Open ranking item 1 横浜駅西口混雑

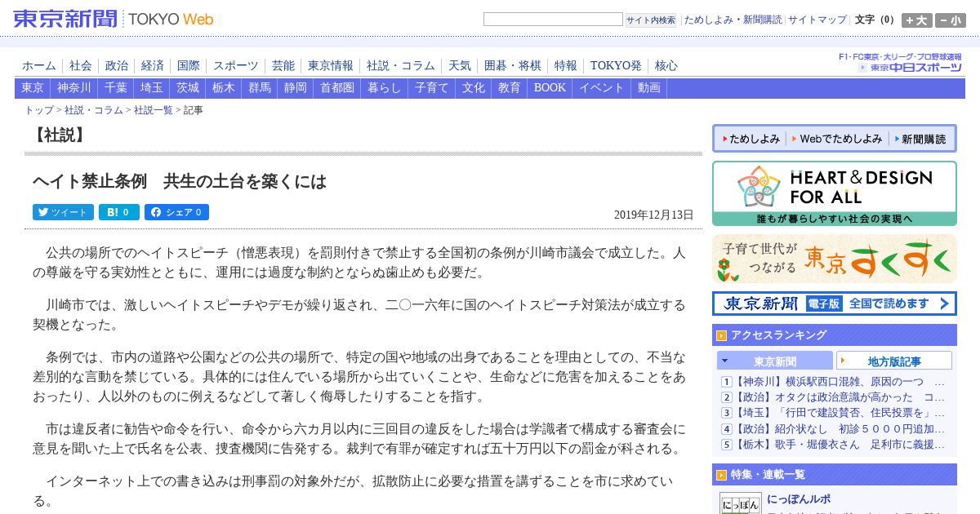[x=840, y=382]
